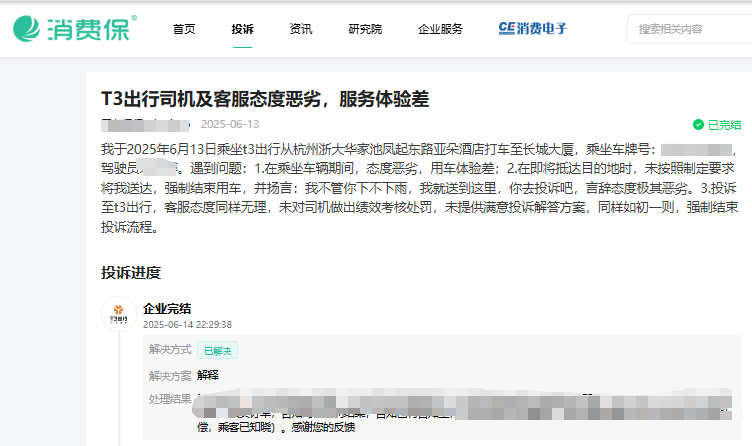Screen dimensions: 752x446
Task: Click timestamp 2025-06-14 22:29:38
Action: 188,325
